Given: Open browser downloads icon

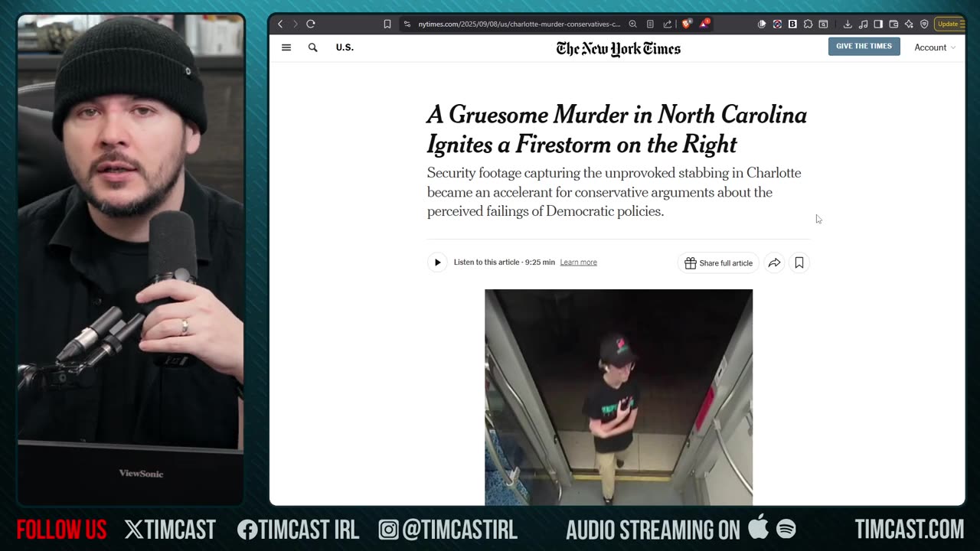Looking at the screenshot, I should [x=848, y=24].
